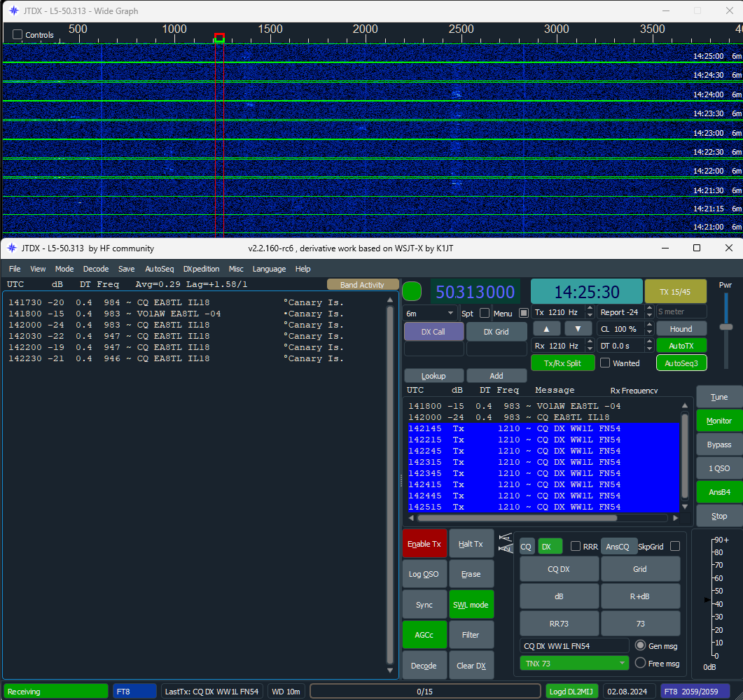Click the RR73 message button
The image size is (743, 700).
[559, 624]
